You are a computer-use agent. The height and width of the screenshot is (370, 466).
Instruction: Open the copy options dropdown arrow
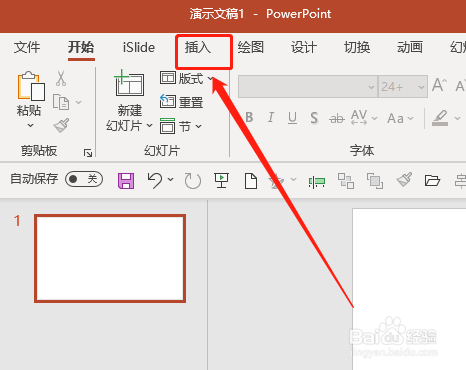point(78,102)
